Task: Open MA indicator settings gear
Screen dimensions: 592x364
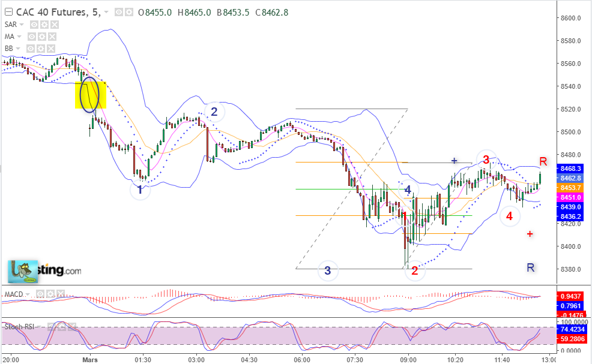Action: (x=42, y=37)
